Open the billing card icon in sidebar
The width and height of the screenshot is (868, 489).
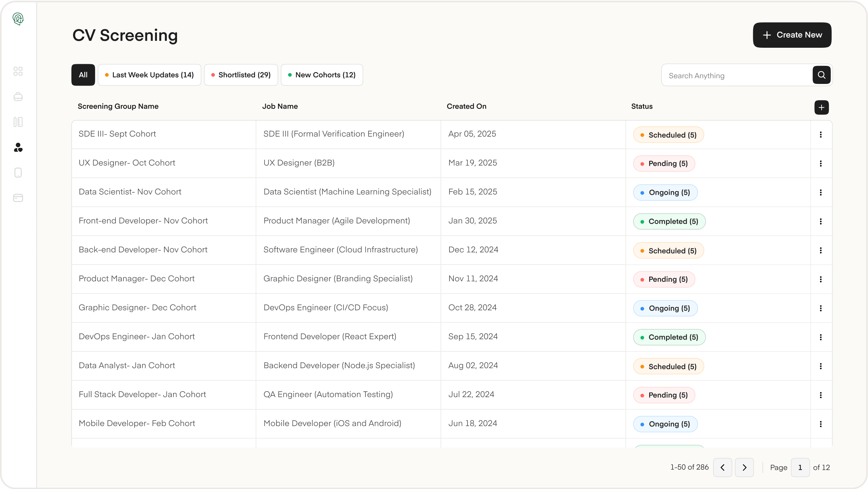pyautogui.click(x=18, y=198)
